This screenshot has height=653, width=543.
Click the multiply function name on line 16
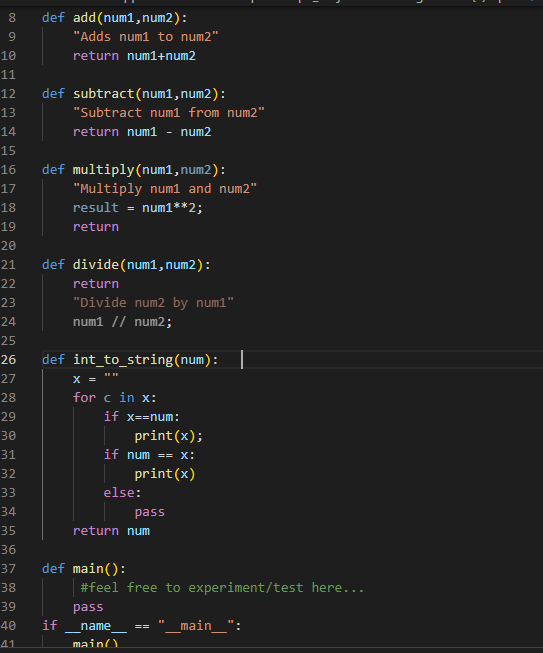(104, 170)
